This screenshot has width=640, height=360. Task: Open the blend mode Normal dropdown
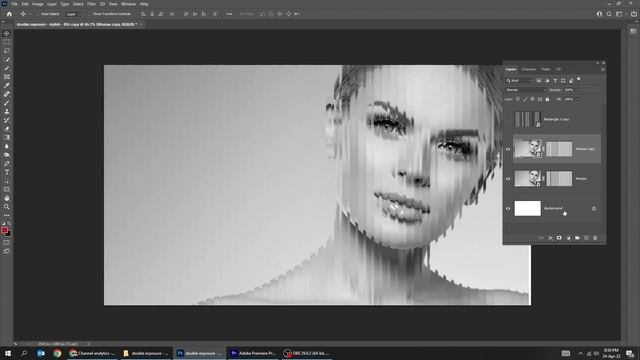[x=526, y=90]
